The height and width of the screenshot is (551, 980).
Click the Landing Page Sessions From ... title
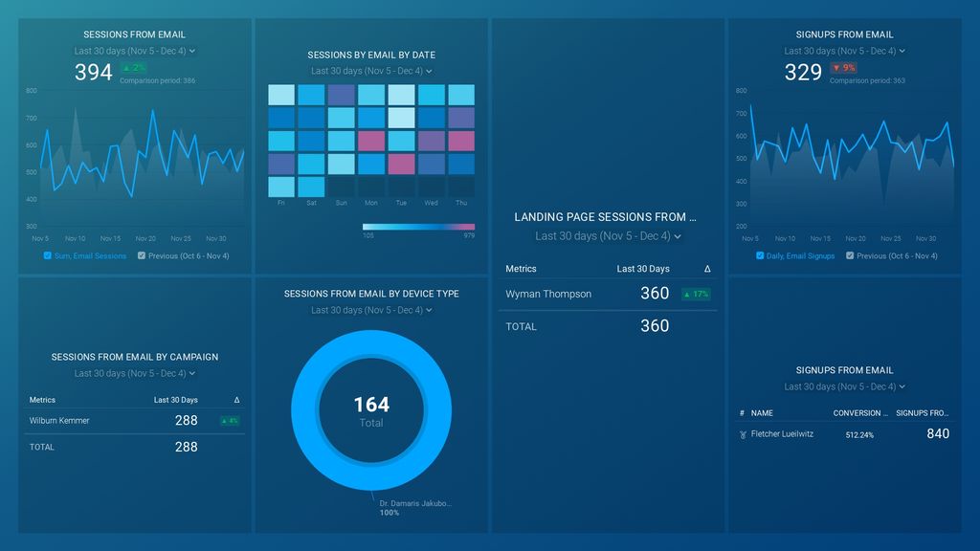click(x=605, y=217)
